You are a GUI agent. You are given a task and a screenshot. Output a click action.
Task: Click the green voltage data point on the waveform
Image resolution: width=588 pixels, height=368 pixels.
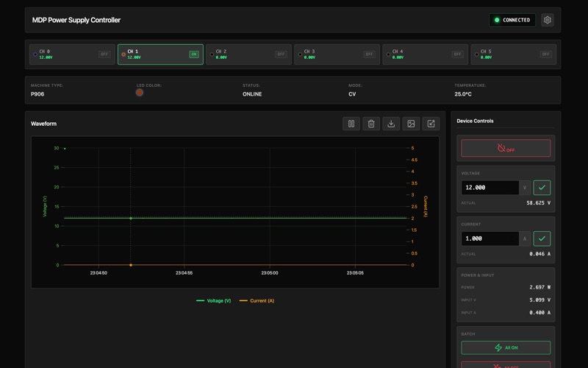[x=131, y=218]
